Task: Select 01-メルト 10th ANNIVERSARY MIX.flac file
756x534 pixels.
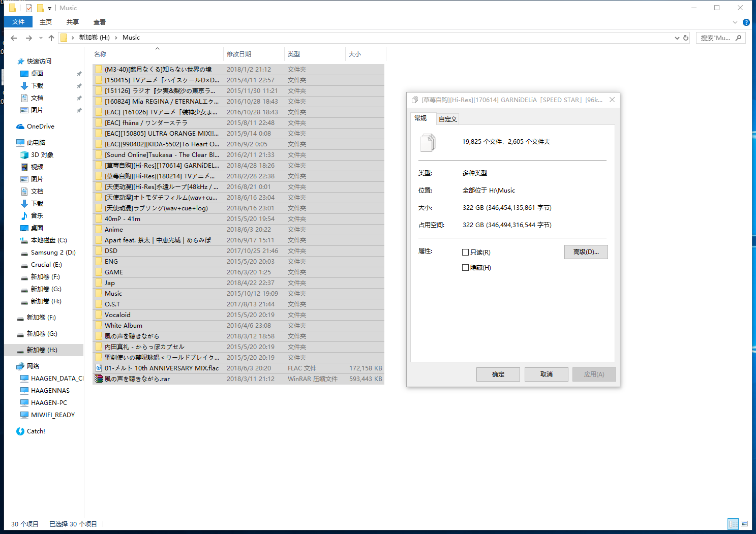Action: 238,368
